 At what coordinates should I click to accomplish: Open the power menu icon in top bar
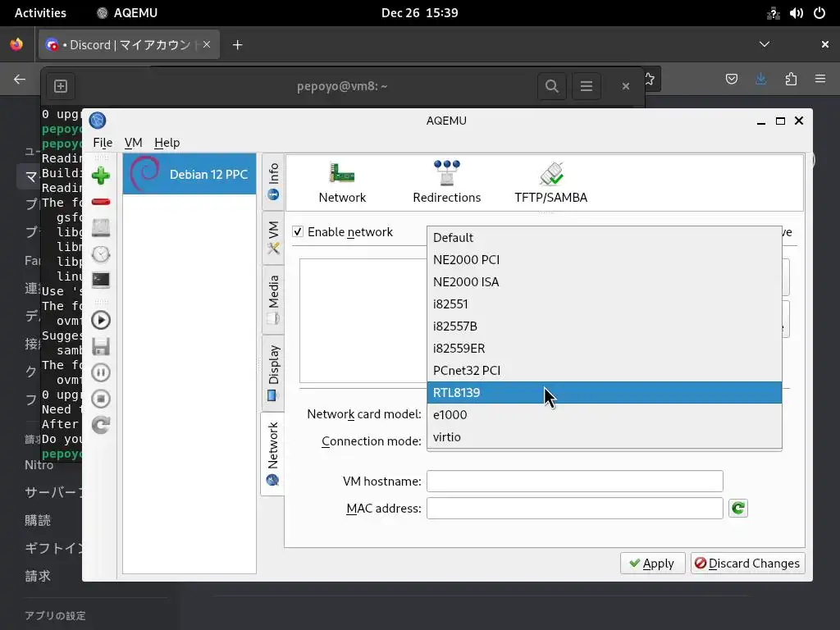tap(819, 13)
